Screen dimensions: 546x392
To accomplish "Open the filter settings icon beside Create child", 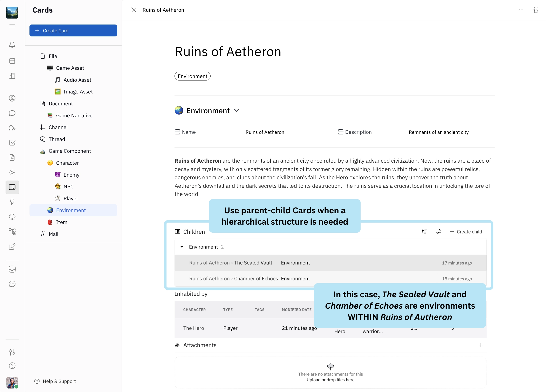I will [x=438, y=231].
